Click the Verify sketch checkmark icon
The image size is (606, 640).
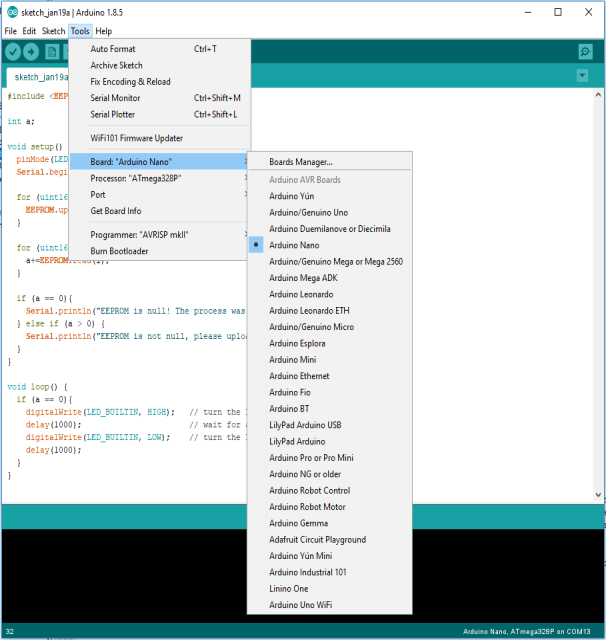[14, 52]
